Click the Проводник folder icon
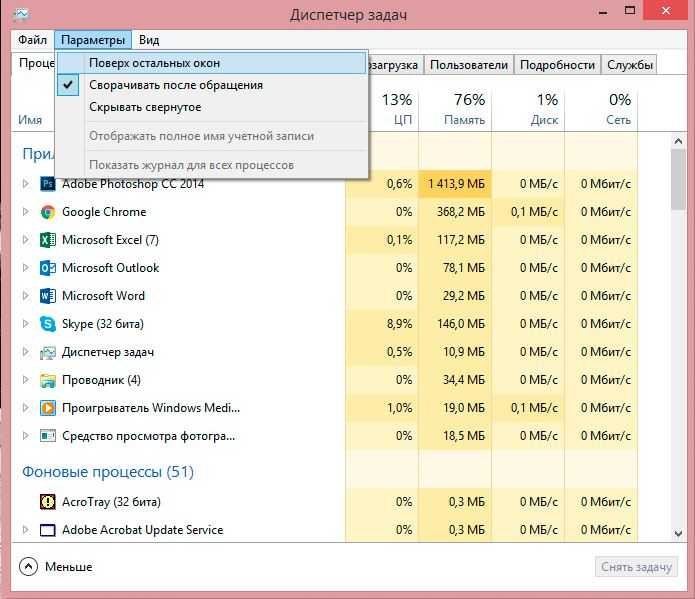This screenshot has height=599, width=695. pos(48,380)
